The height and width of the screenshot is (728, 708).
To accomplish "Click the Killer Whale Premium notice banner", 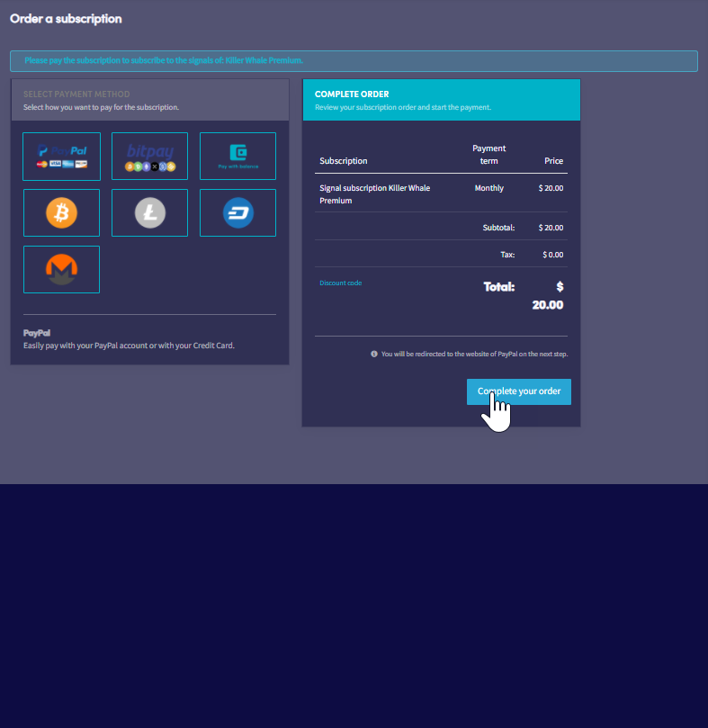I will point(354,61).
